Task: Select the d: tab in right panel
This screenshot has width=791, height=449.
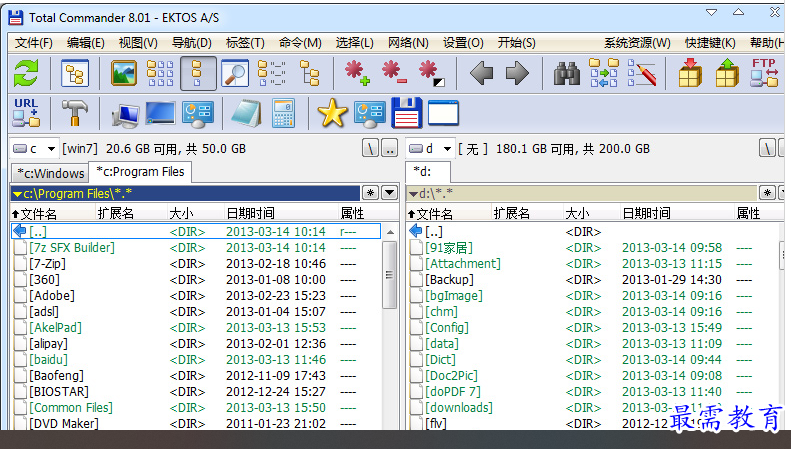Action: click(x=428, y=172)
